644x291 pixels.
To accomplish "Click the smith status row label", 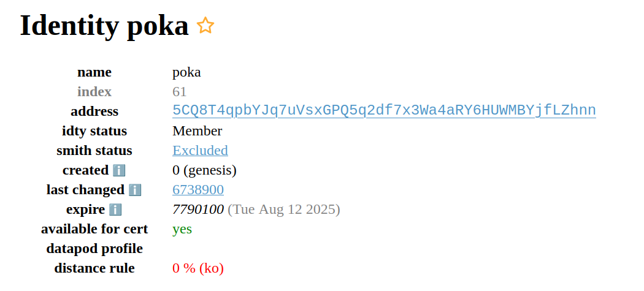I will point(94,151).
